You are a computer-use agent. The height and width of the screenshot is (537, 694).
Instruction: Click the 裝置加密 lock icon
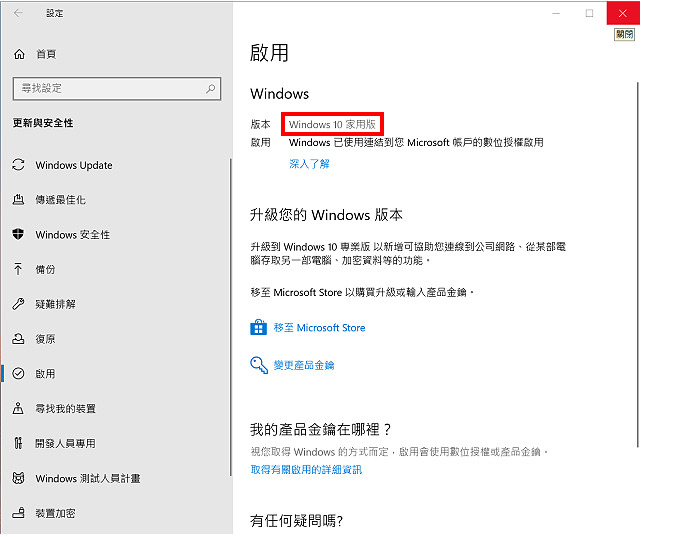[x=18, y=513]
